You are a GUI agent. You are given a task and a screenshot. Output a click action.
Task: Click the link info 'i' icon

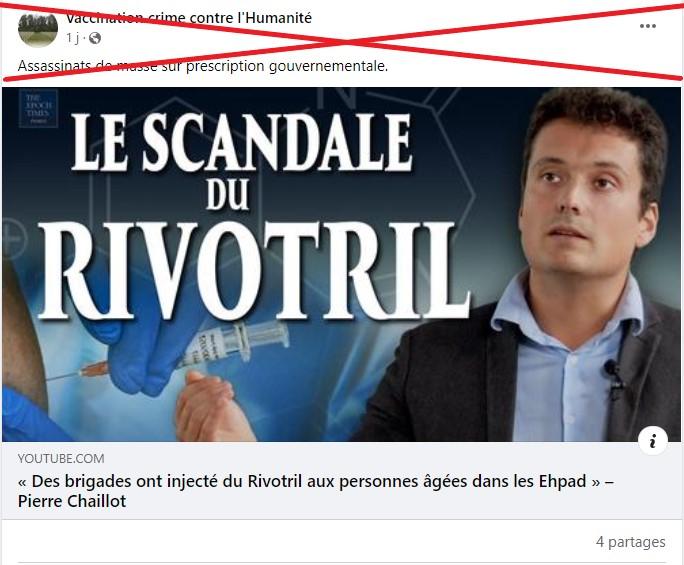click(653, 441)
